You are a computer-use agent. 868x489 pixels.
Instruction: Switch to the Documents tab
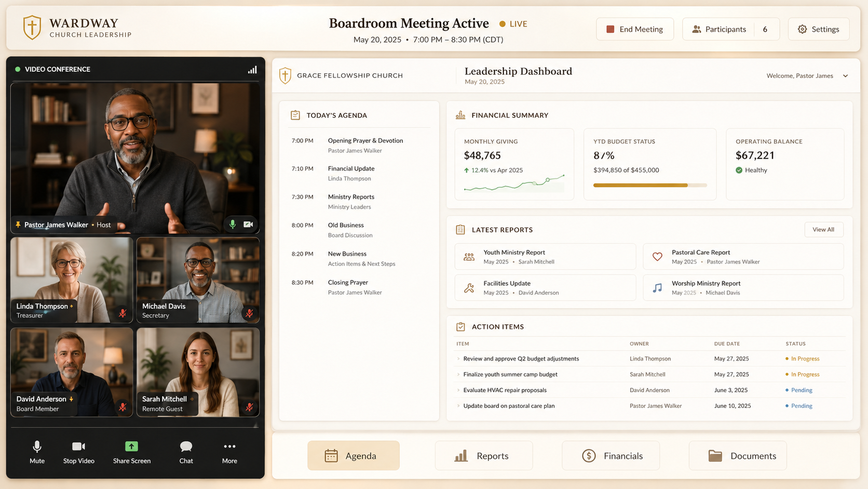738,456
